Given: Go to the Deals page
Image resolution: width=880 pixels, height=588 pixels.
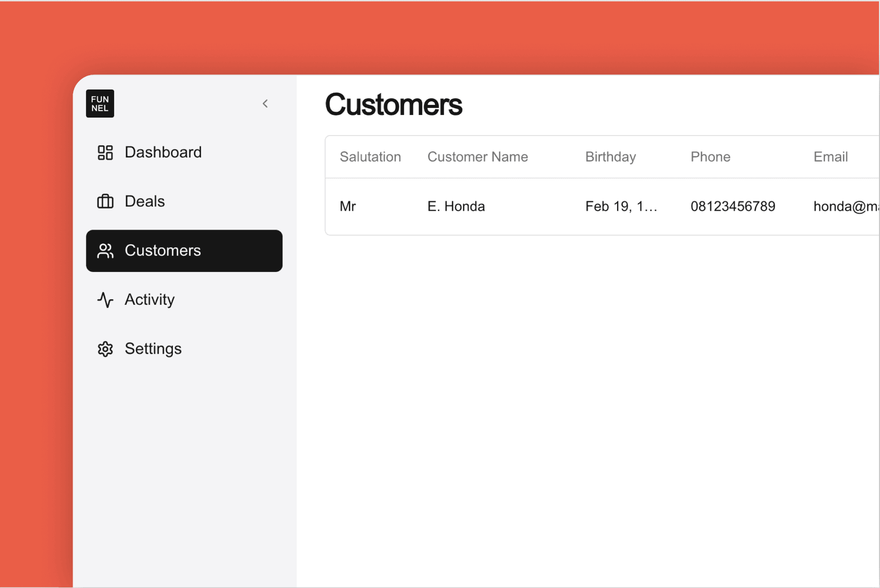Looking at the screenshot, I should coord(145,201).
